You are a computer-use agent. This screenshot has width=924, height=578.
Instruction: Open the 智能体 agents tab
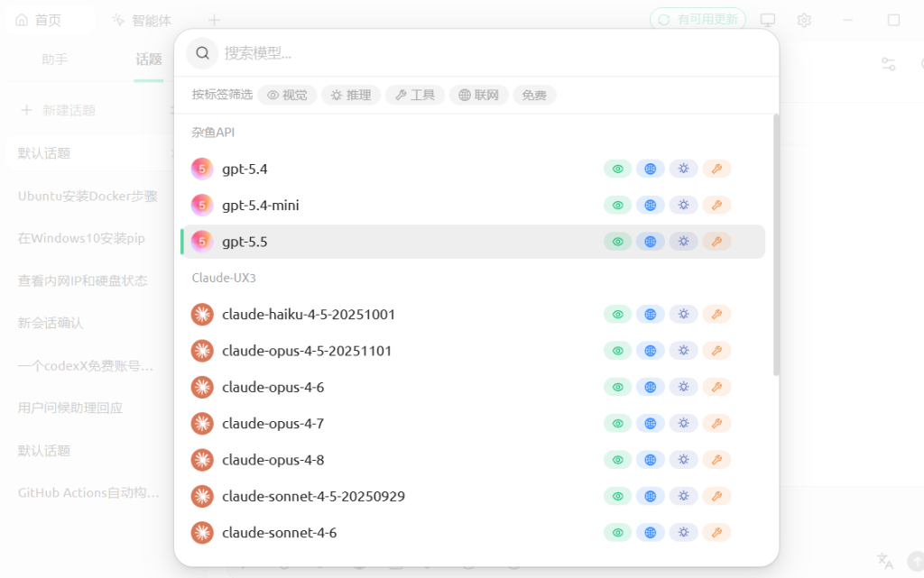click(x=142, y=20)
